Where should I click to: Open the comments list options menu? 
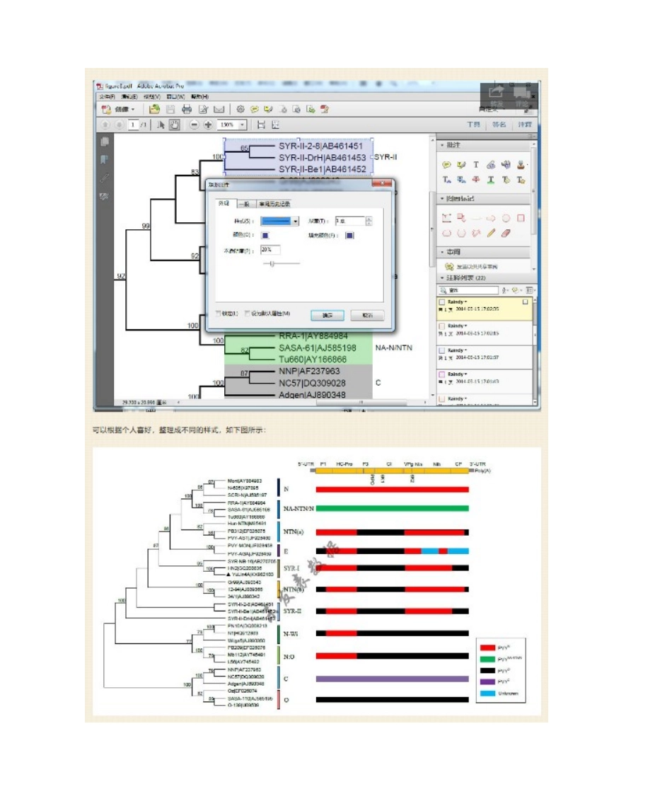click(530, 290)
